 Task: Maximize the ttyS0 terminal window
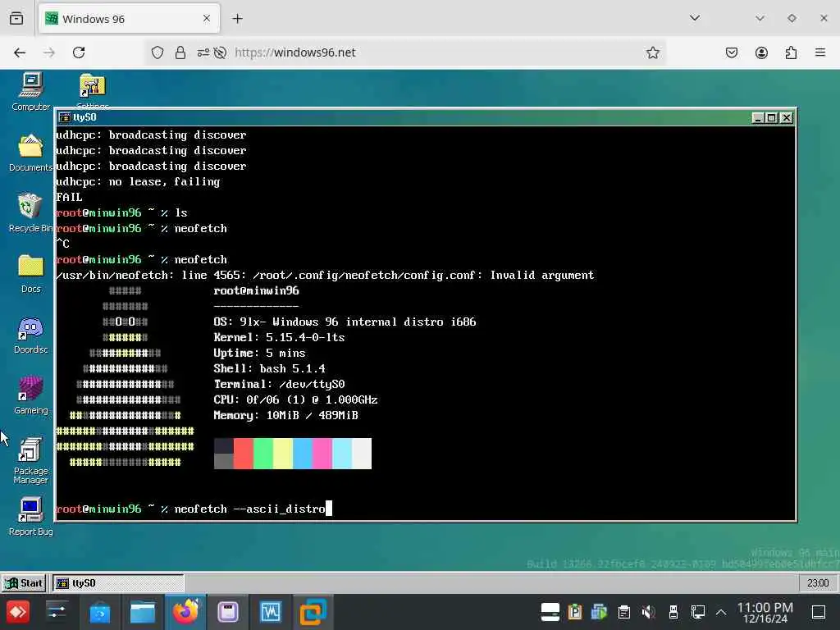771,117
